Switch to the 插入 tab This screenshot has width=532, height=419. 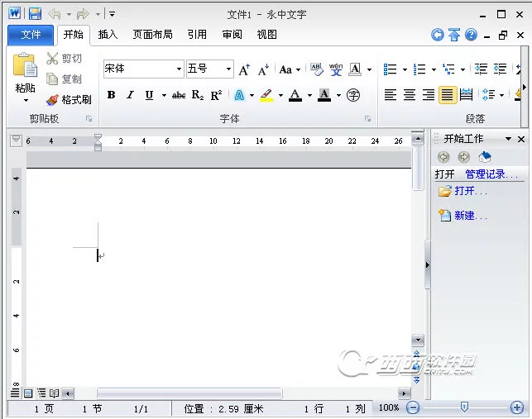click(x=108, y=35)
